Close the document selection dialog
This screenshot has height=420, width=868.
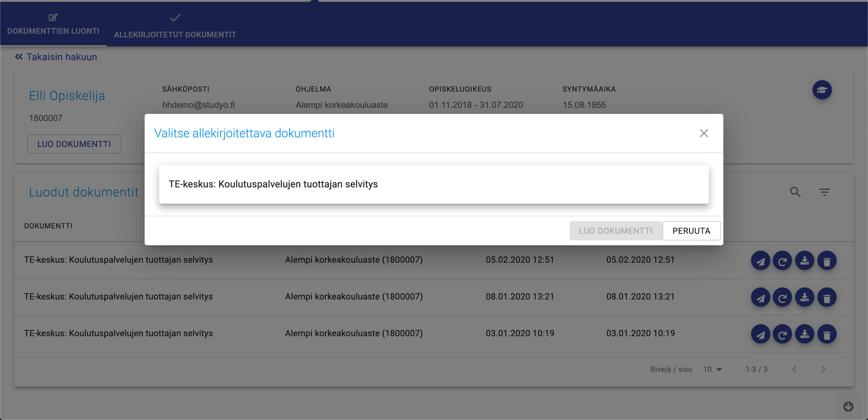pyautogui.click(x=704, y=133)
